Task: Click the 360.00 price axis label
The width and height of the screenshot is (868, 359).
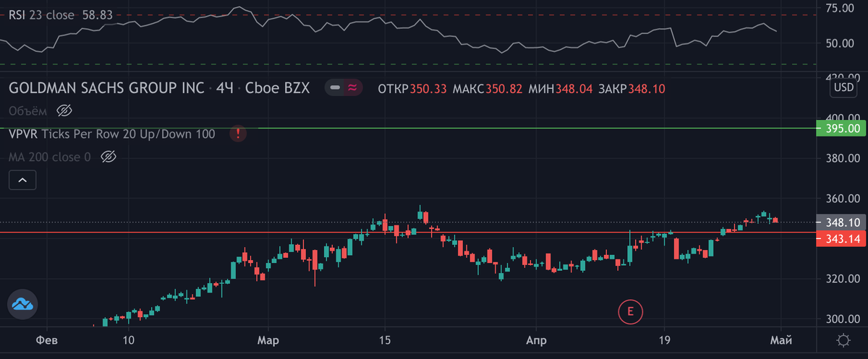Action: [843, 199]
